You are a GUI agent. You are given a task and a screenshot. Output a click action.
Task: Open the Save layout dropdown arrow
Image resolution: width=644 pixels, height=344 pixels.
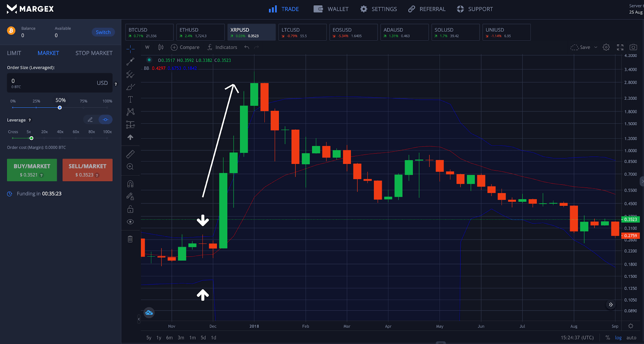pyautogui.click(x=596, y=47)
